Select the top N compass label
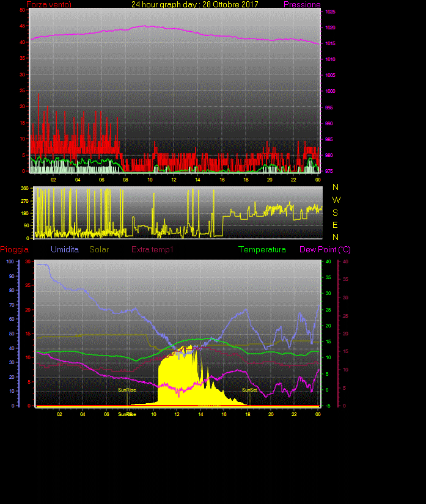 (336, 187)
